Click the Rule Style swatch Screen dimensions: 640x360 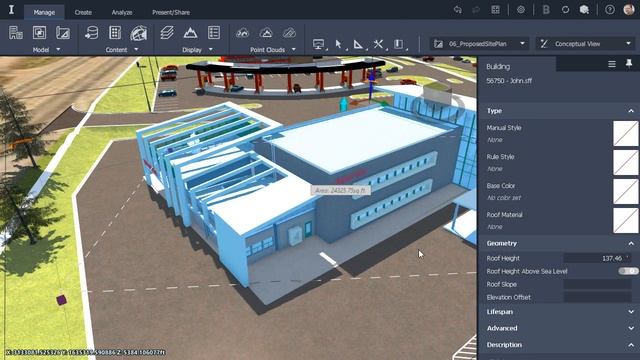[x=626, y=162]
